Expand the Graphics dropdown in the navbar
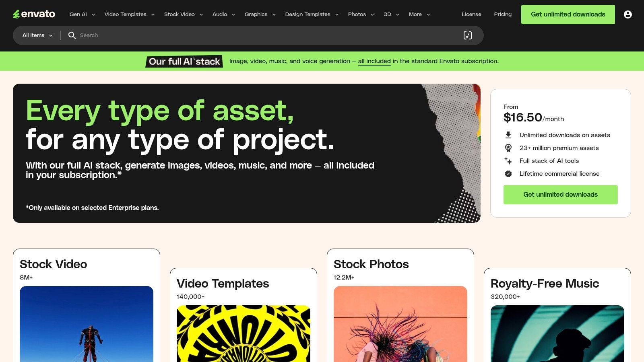 260,14
